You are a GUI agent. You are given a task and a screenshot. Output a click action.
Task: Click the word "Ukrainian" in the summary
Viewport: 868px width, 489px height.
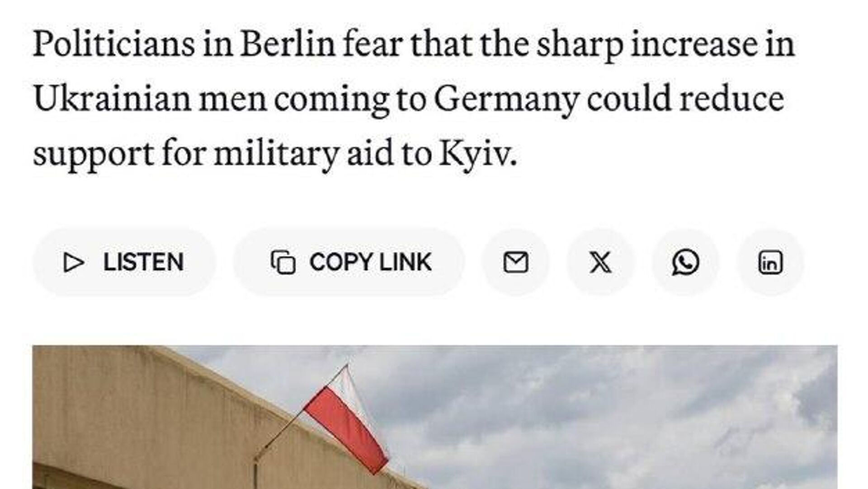coord(112,99)
